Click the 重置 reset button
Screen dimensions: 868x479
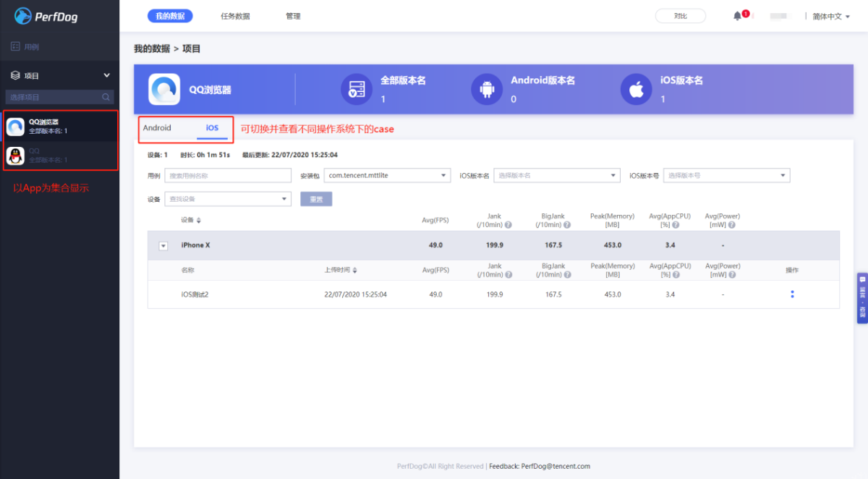[316, 199]
